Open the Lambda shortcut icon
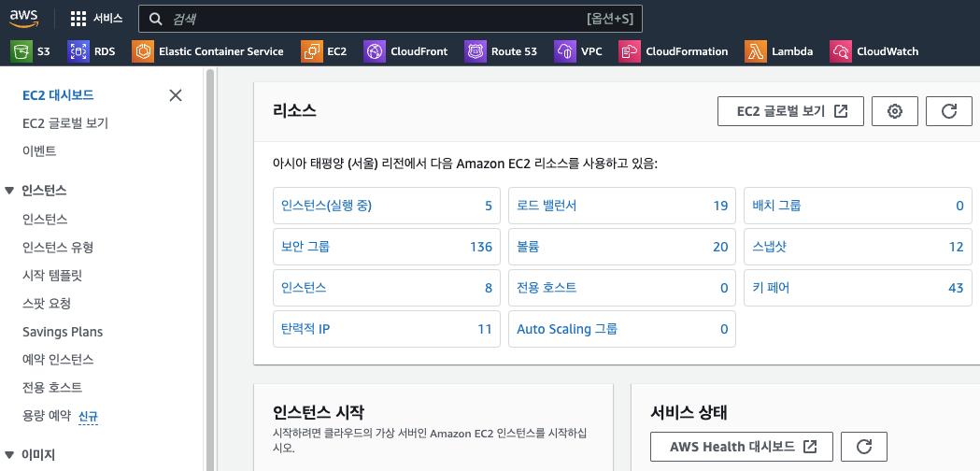This screenshot has width=980, height=471. point(756,51)
